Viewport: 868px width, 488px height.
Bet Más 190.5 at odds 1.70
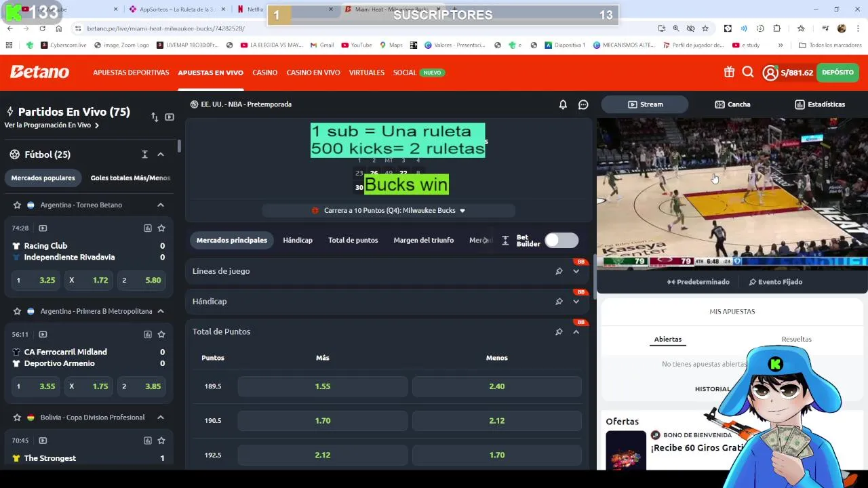[323, 421]
